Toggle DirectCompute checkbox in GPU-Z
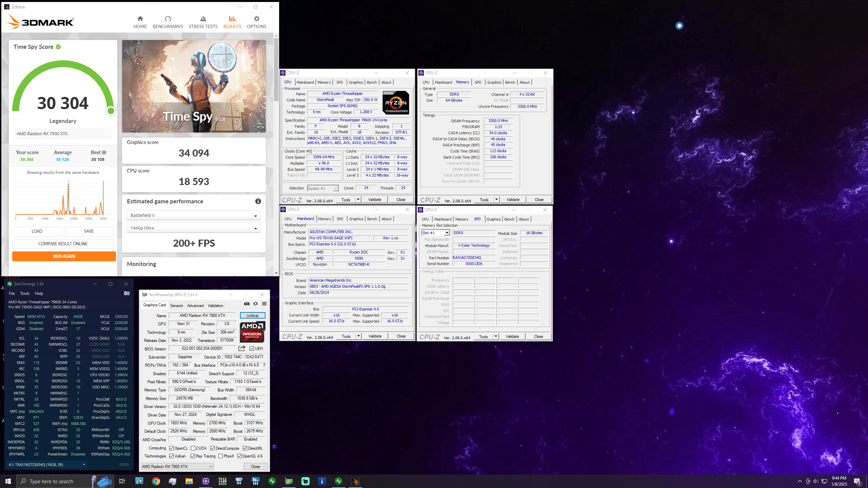868x488 pixels. [212, 448]
